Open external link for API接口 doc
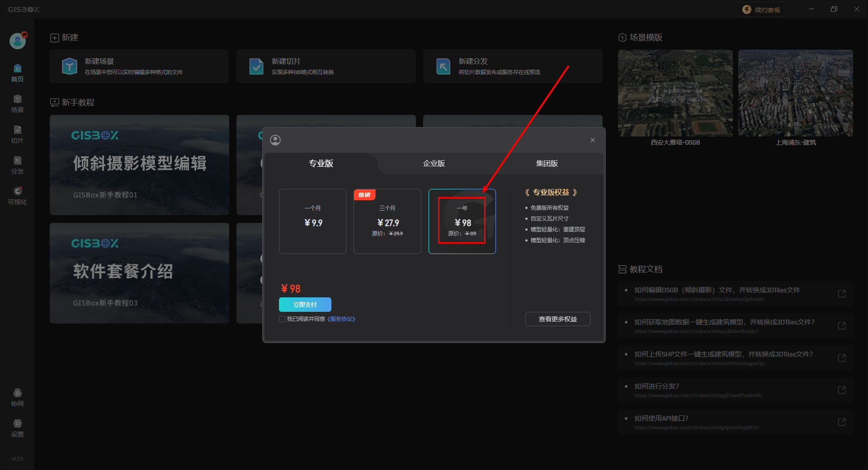The width and height of the screenshot is (868, 470). click(841, 422)
